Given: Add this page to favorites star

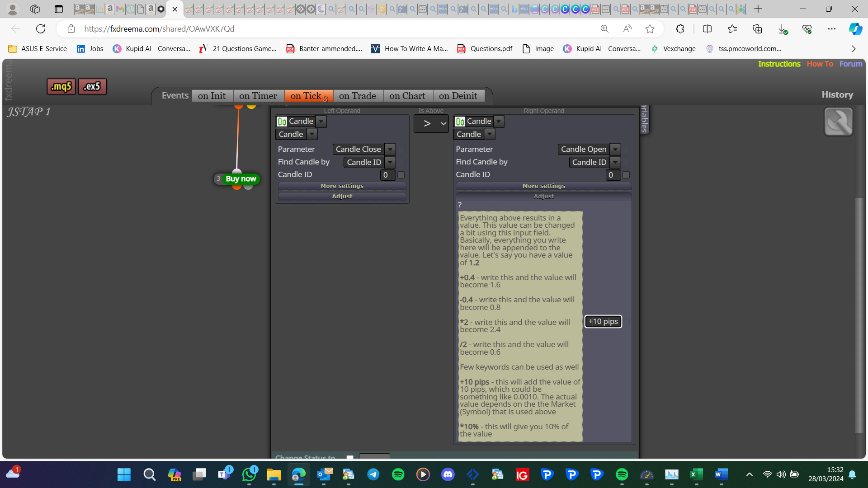Looking at the screenshot, I should (650, 29).
